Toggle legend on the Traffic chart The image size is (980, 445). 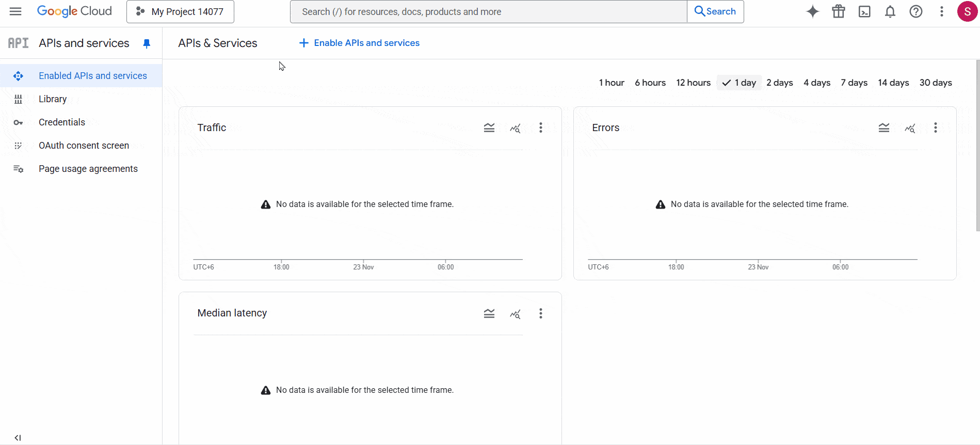click(x=489, y=128)
